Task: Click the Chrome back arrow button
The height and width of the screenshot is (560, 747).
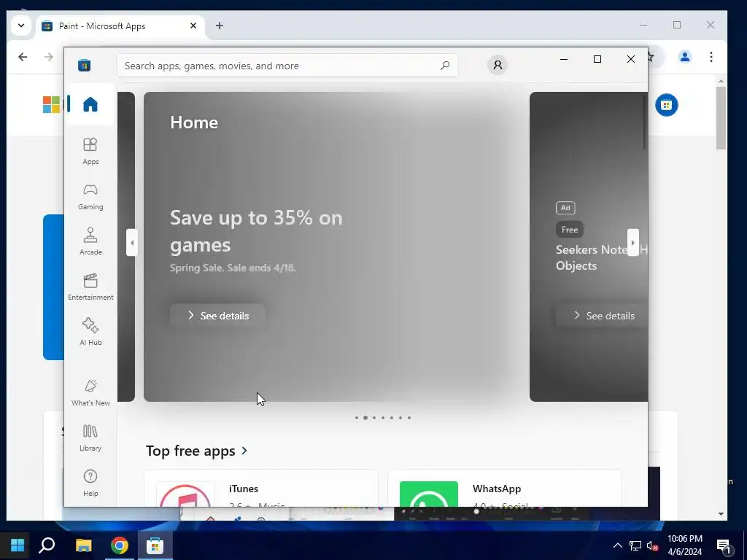Action: coord(23,57)
